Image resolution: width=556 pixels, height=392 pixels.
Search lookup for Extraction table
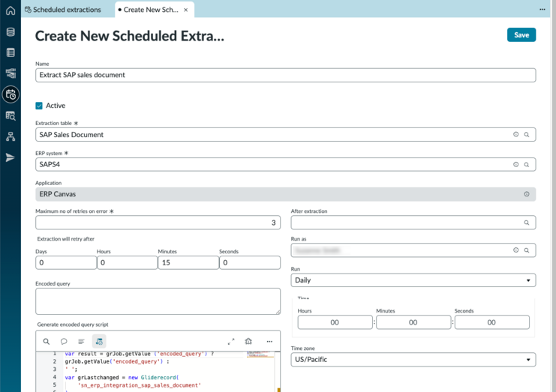[x=527, y=135]
